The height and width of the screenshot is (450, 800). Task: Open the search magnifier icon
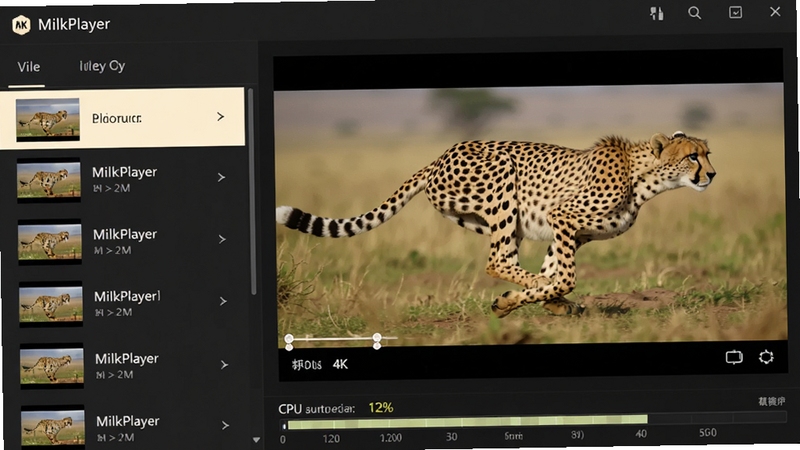694,13
